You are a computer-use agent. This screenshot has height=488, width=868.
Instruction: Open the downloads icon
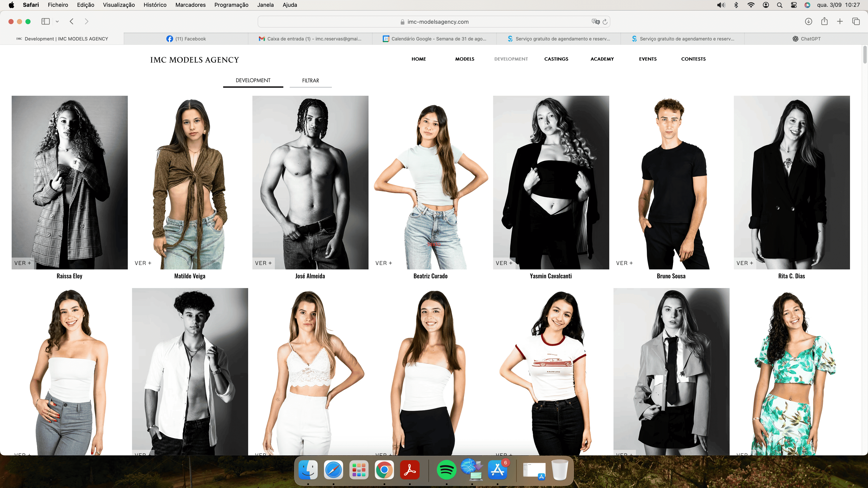tap(808, 22)
